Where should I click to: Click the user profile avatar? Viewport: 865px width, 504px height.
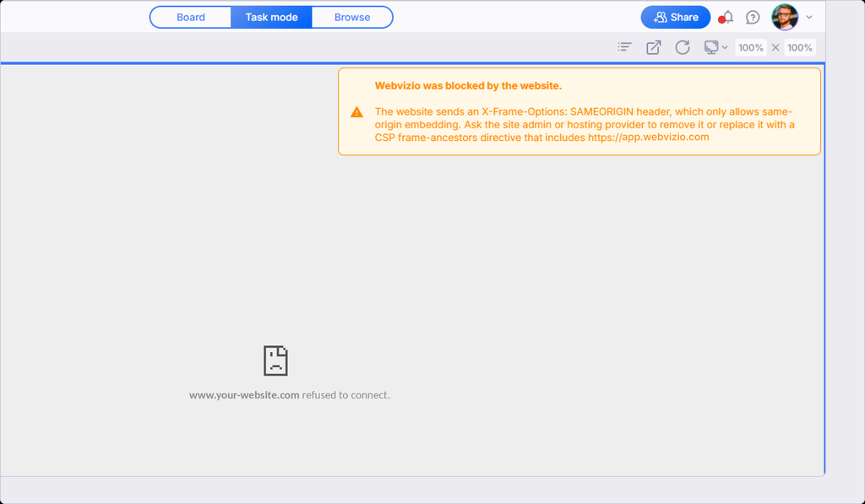pos(785,17)
